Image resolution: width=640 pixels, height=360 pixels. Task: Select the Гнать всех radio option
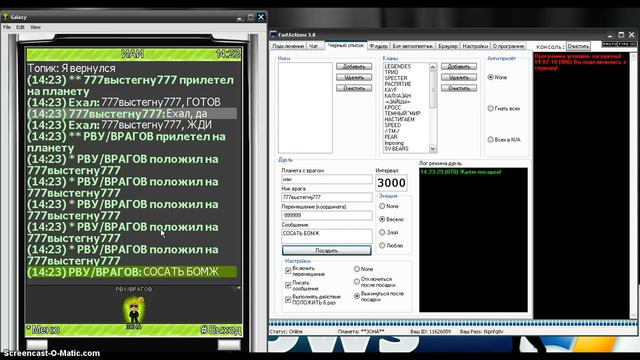[x=504, y=109]
